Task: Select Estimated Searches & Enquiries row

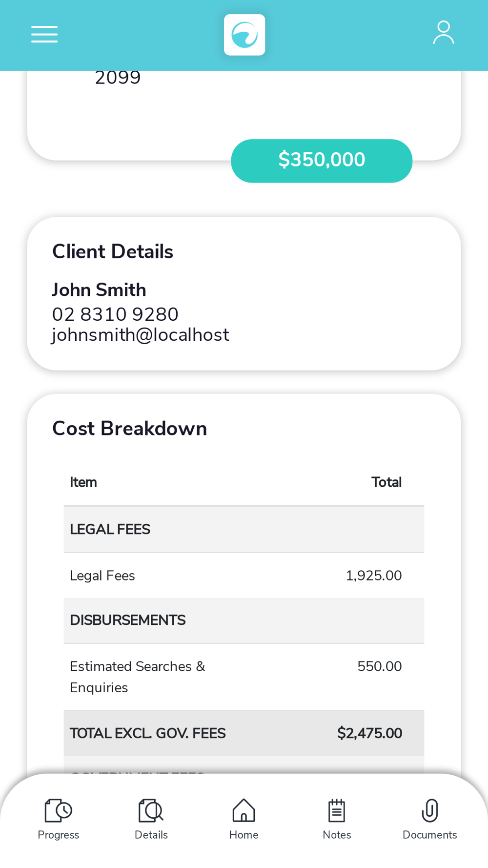Action: pos(244,677)
